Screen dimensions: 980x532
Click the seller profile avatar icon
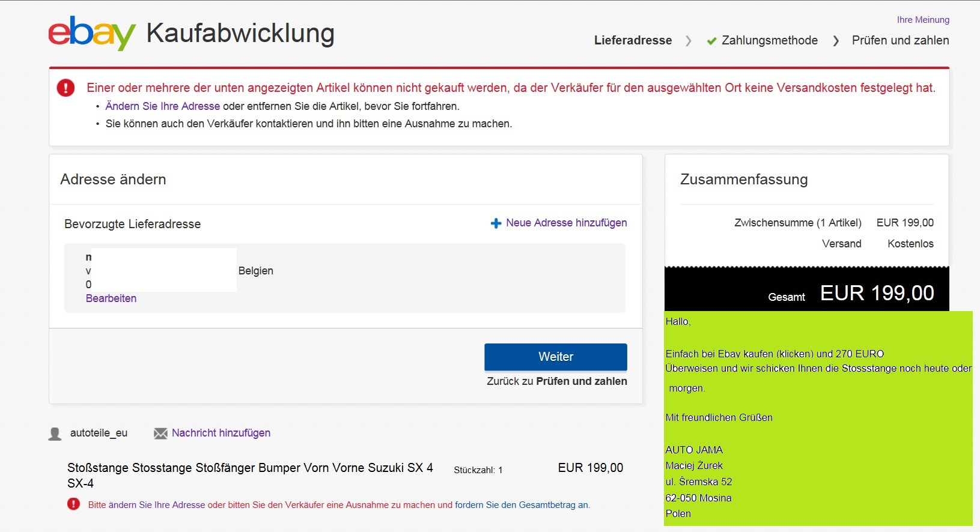click(55, 434)
